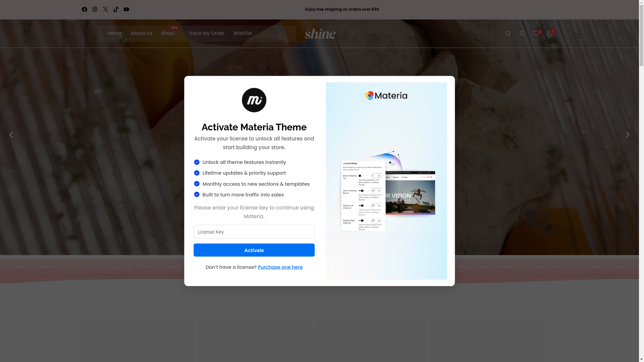The width and height of the screenshot is (644, 362).
Task: Go to previous slide arrow
Action: click(11, 135)
